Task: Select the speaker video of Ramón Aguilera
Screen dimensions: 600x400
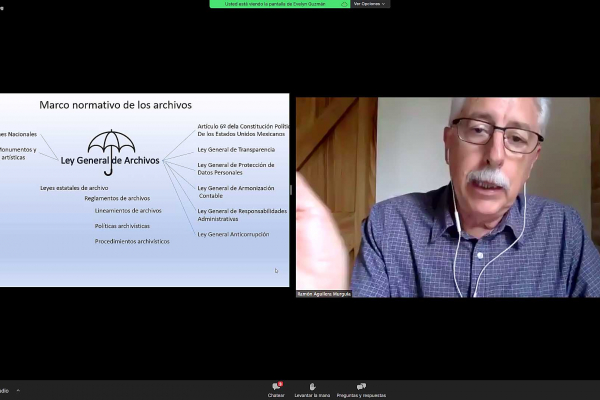Action: click(x=448, y=197)
